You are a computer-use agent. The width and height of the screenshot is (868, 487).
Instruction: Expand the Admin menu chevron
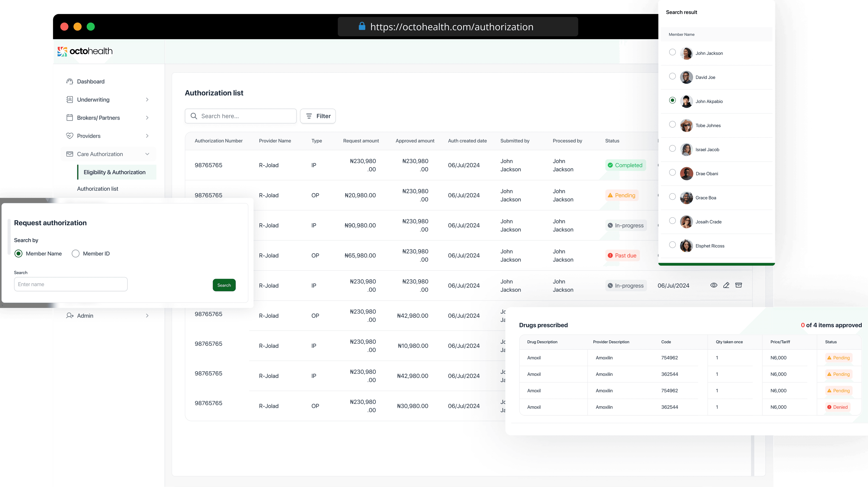click(x=147, y=316)
